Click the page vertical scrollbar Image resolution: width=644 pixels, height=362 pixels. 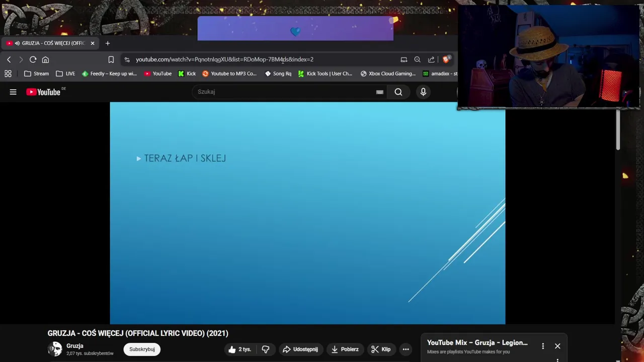click(618, 130)
